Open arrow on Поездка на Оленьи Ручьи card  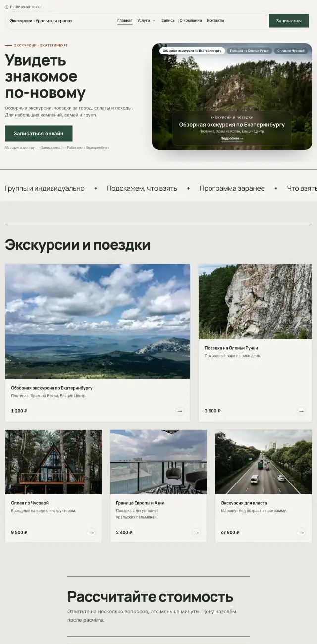[301, 411]
